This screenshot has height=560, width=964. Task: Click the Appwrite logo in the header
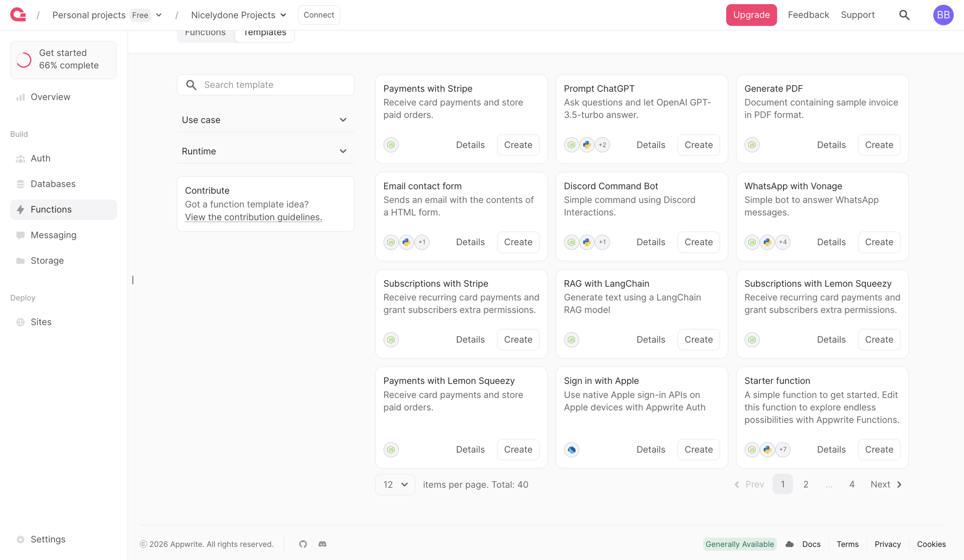[18, 15]
